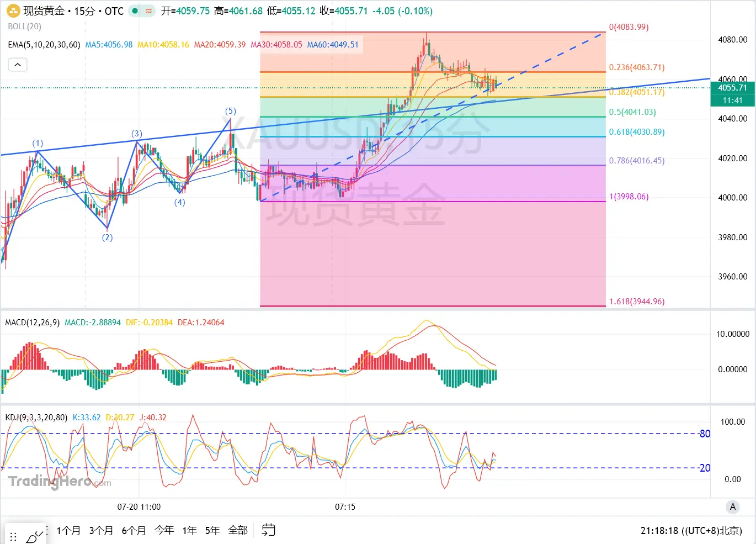The width and height of the screenshot is (756, 544).
Task: Collapse the indicator legend with the chevron
Action: coord(18,65)
